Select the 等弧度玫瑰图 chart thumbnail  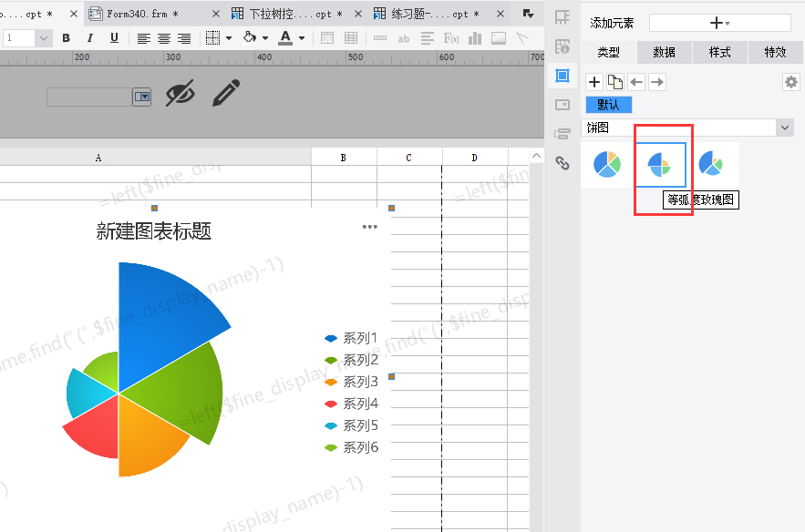coord(660,165)
